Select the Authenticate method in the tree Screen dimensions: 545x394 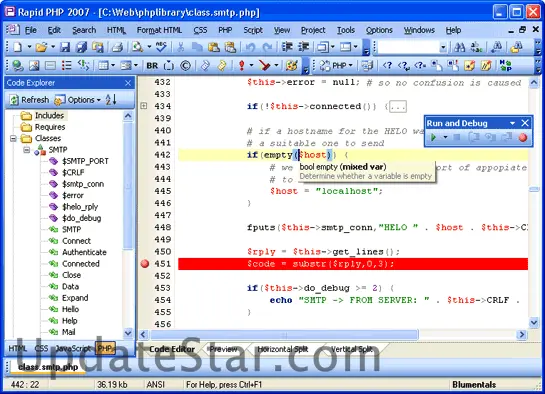click(x=84, y=252)
